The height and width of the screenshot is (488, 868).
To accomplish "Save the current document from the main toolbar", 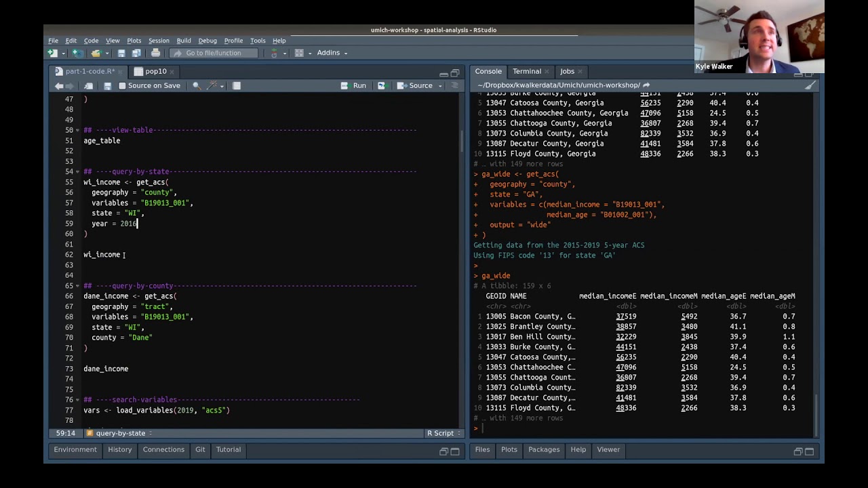I will (121, 53).
